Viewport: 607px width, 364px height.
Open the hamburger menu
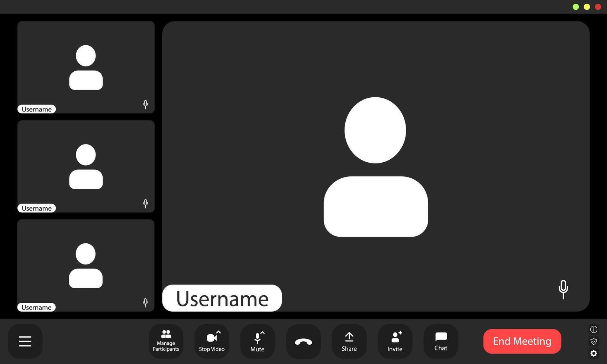(x=25, y=341)
